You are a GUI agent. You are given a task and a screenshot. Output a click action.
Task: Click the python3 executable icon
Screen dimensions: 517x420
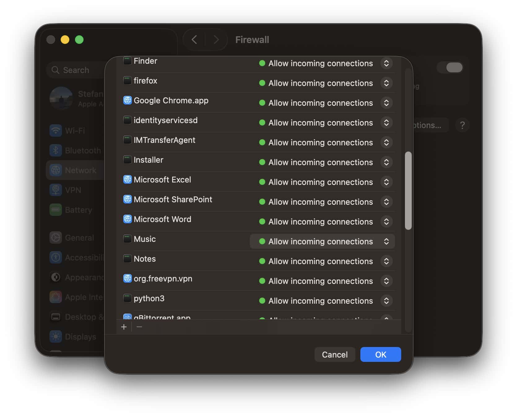pyautogui.click(x=127, y=298)
